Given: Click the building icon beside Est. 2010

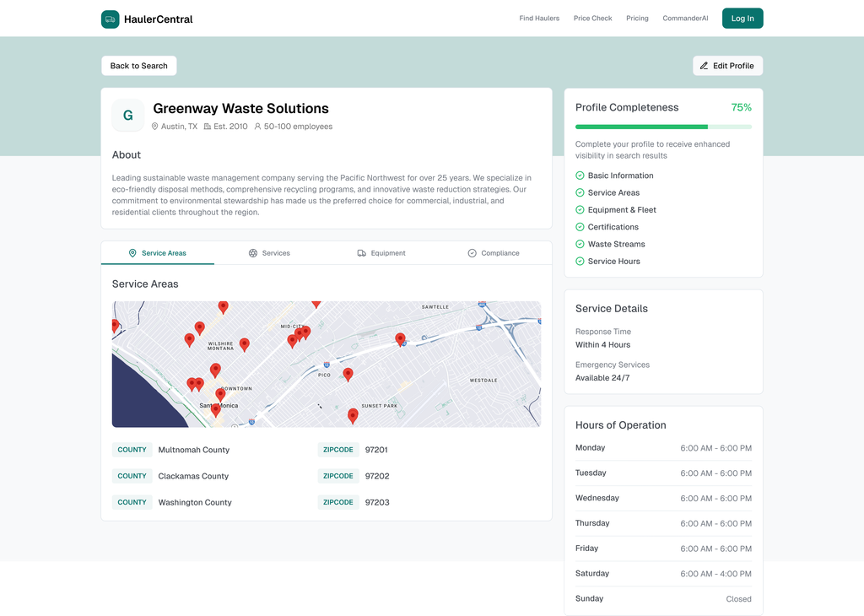Looking at the screenshot, I should point(208,127).
